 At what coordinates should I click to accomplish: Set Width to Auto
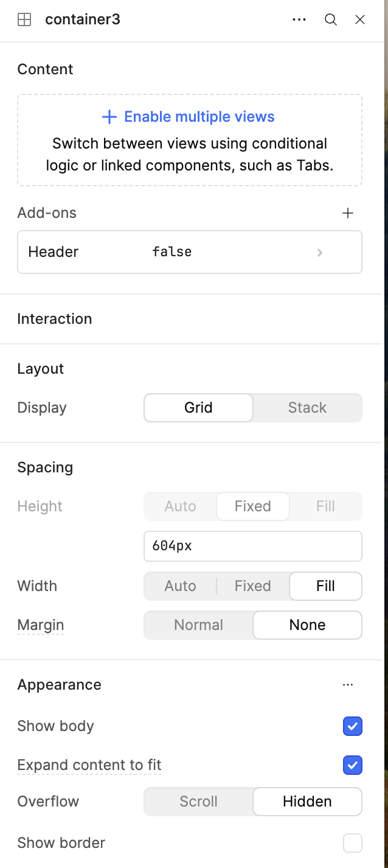coord(180,586)
